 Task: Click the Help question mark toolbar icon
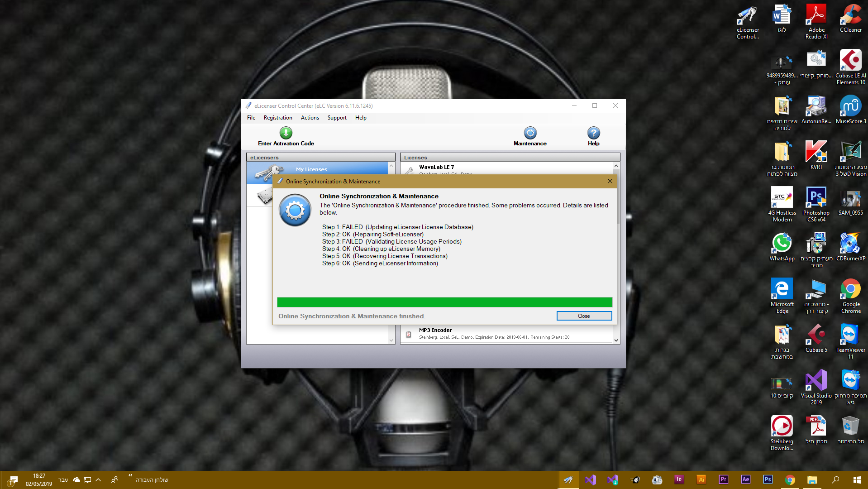(x=593, y=133)
